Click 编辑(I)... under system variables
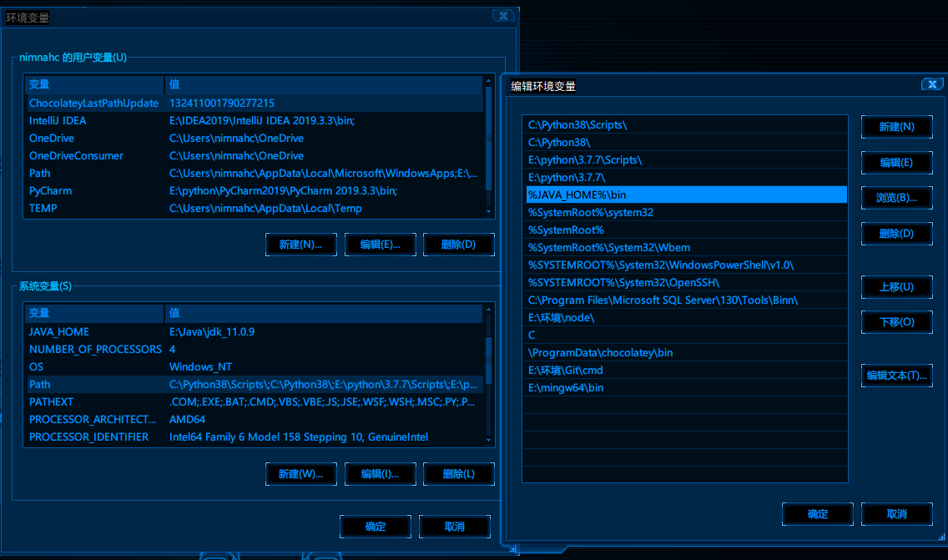Image resolution: width=948 pixels, height=560 pixels. pyautogui.click(x=381, y=474)
